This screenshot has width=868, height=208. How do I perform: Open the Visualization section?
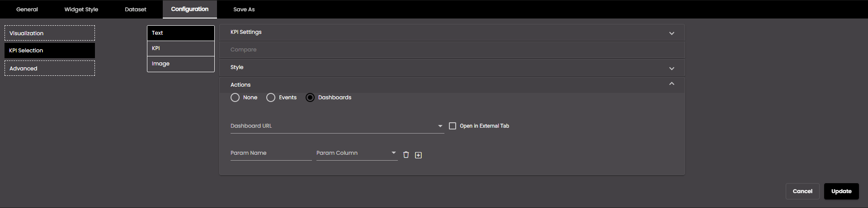pos(50,33)
